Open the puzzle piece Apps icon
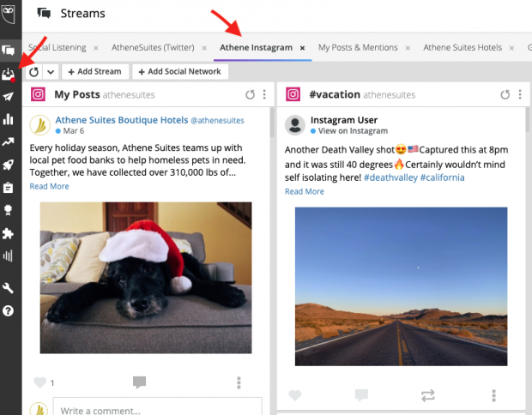The image size is (532, 415). click(x=9, y=232)
